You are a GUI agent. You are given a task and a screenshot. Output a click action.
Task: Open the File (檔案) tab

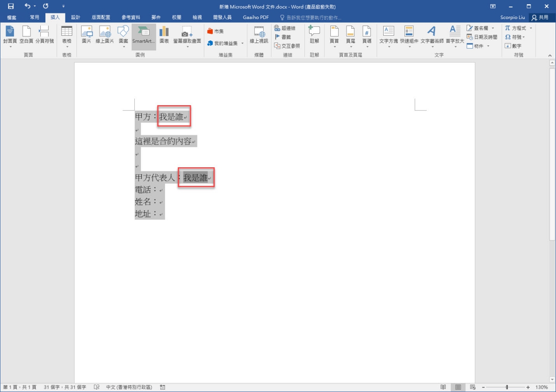tap(12, 18)
